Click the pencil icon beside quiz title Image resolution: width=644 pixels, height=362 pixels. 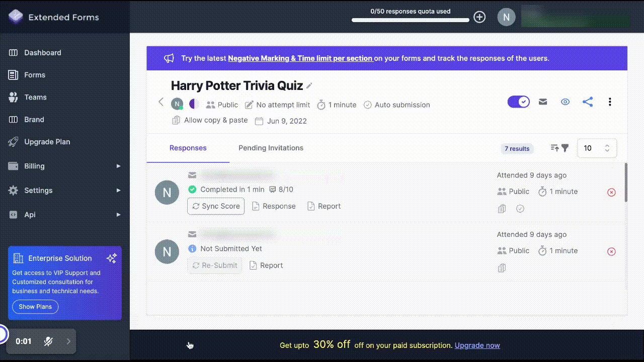click(309, 86)
